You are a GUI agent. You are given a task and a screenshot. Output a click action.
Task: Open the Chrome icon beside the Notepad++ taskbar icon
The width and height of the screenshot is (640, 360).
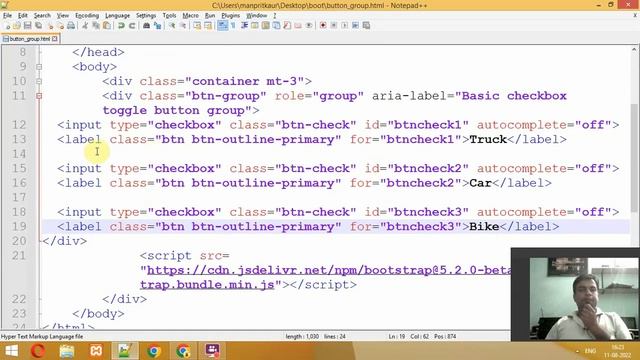click(x=154, y=351)
